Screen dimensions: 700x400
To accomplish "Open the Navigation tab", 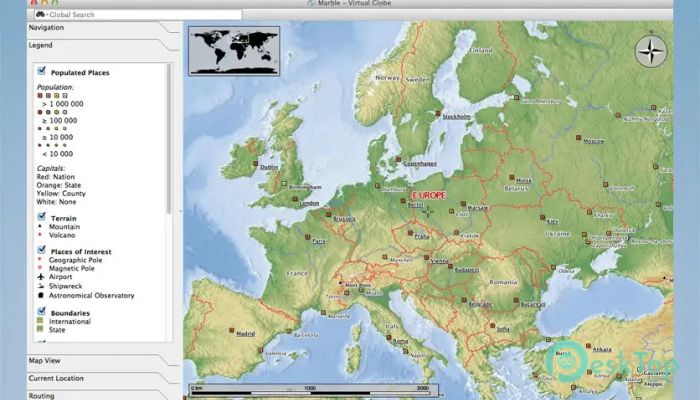I will [46, 27].
